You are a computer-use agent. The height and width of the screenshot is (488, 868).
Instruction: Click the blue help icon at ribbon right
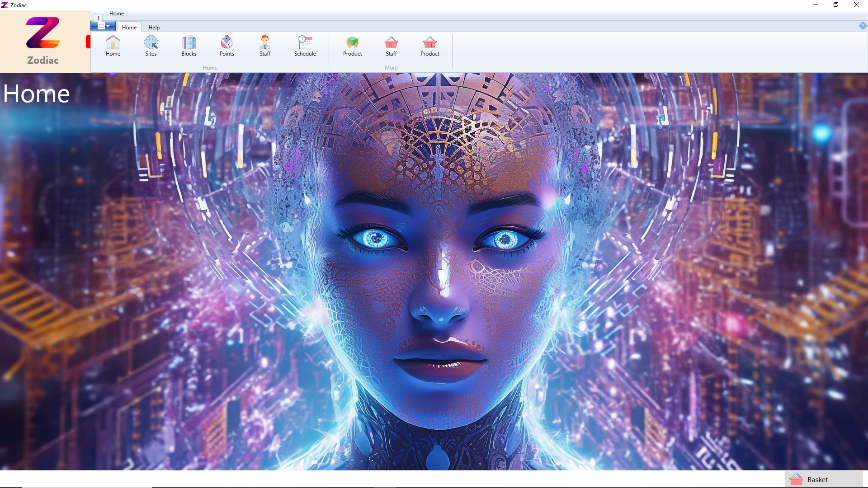pos(863,26)
